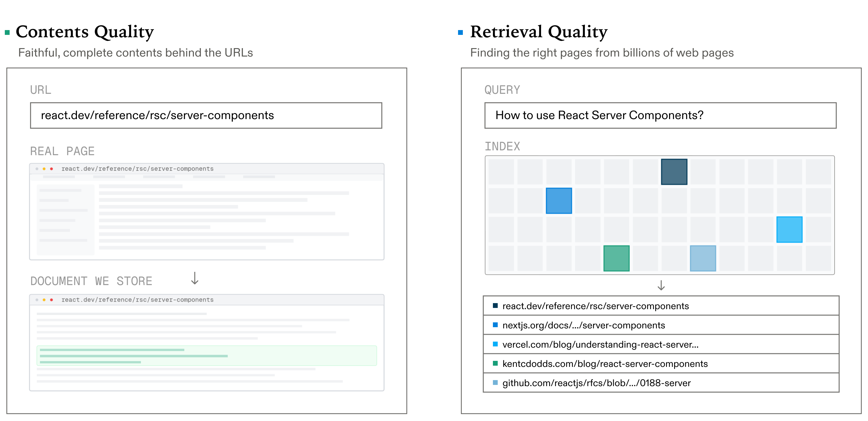
Task: Click the light blue marker beside github.com result
Action: pos(495,382)
